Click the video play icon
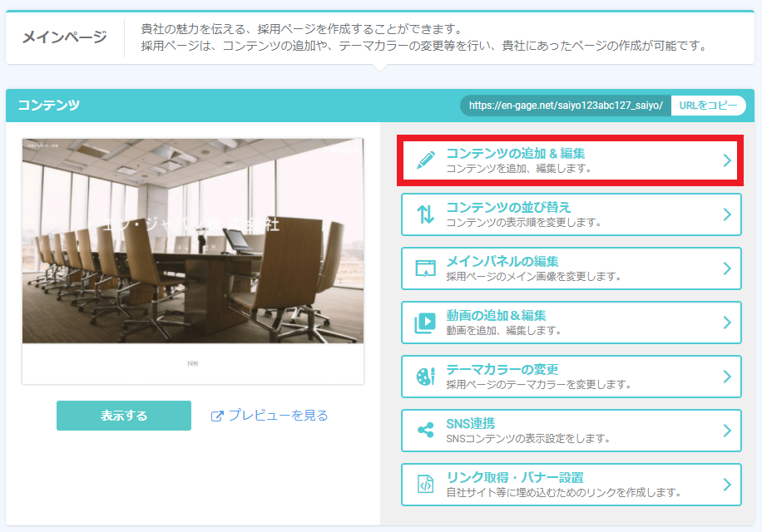The width and height of the screenshot is (762, 532). click(425, 323)
